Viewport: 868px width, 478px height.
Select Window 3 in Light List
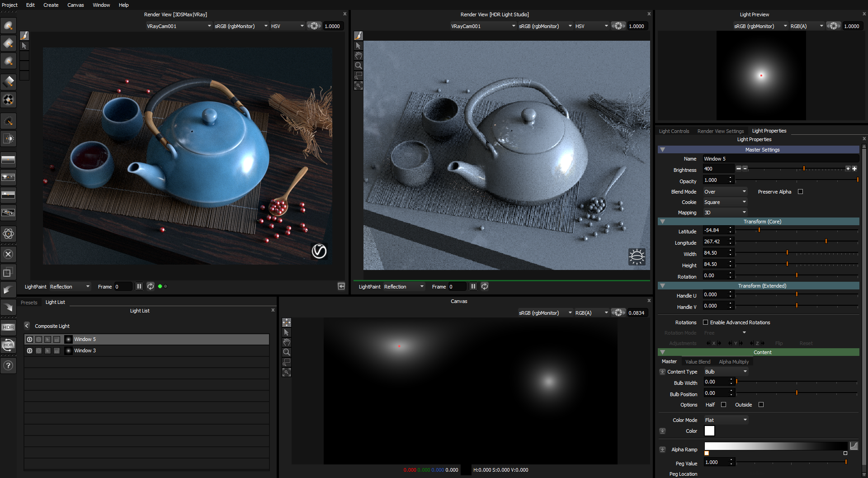(x=146, y=350)
